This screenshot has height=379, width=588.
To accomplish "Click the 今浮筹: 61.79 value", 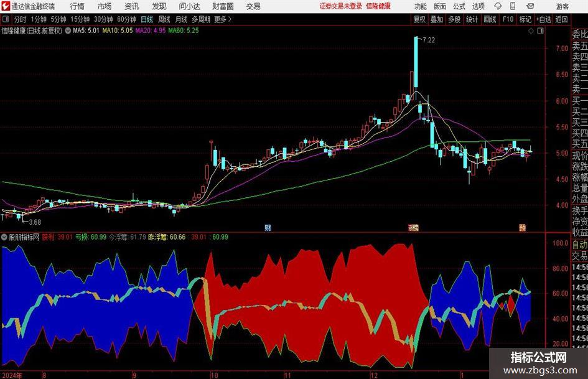I will 128,237.
